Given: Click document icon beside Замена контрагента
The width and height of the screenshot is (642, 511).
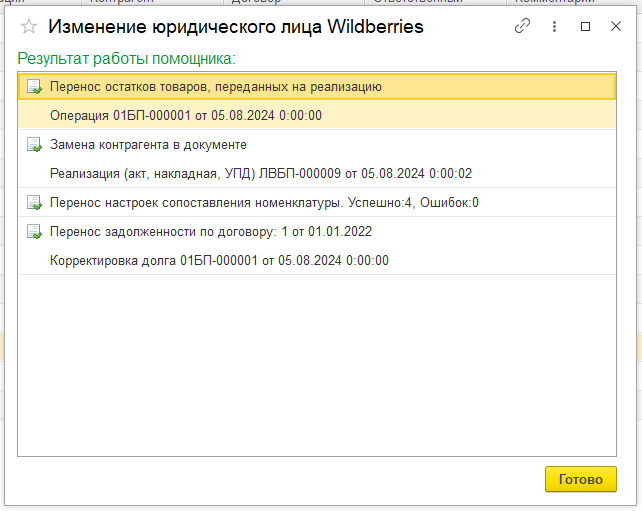Looking at the screenshot, I should (34, 145).
